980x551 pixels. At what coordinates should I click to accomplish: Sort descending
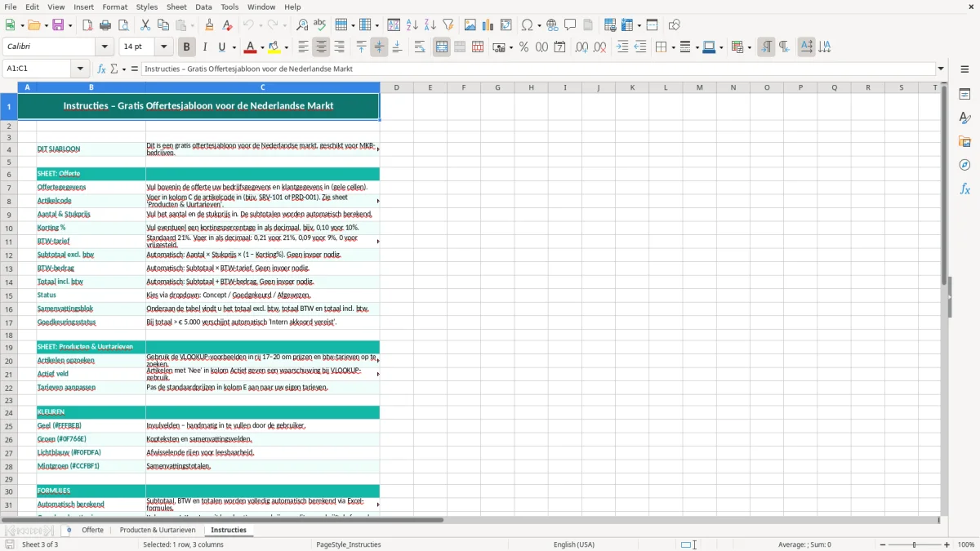pos(430,25)
